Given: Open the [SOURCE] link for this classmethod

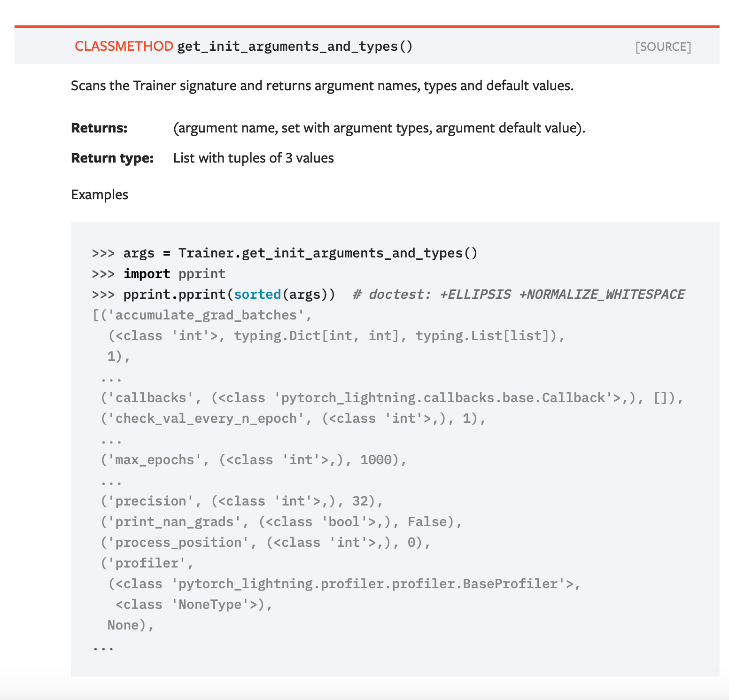Looking at the screenshot, I should pyautogui.click(x=663, y=47).
